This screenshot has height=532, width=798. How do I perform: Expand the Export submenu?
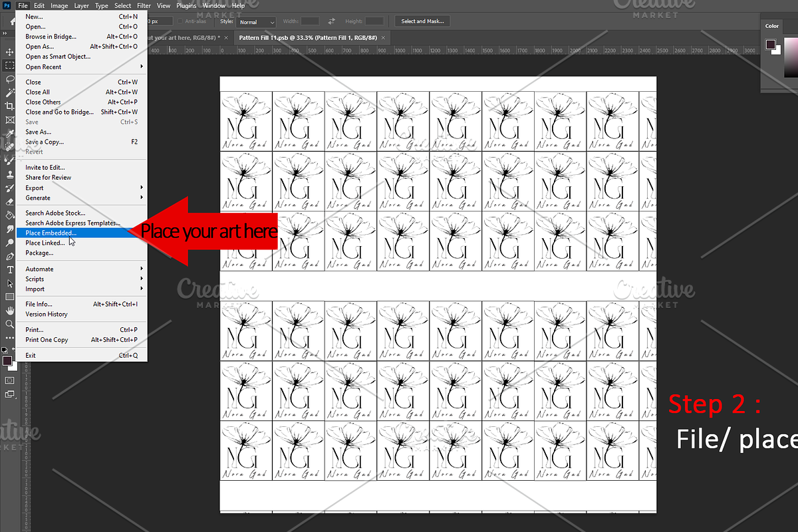80,188
